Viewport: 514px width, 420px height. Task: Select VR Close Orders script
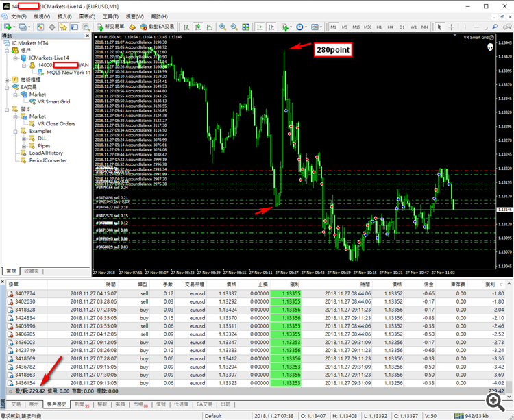[x=56, y=124]
